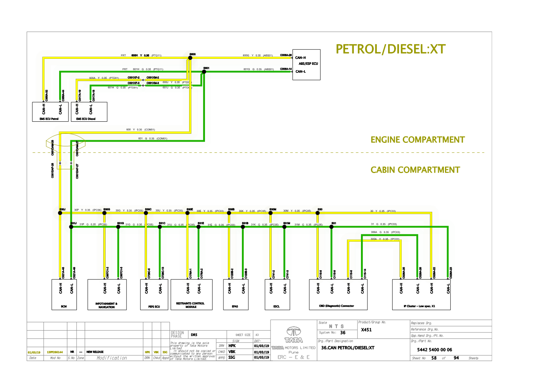555x392 pixels.
Task: Select the S31J splice node dot
Action: tap(71, 227)
